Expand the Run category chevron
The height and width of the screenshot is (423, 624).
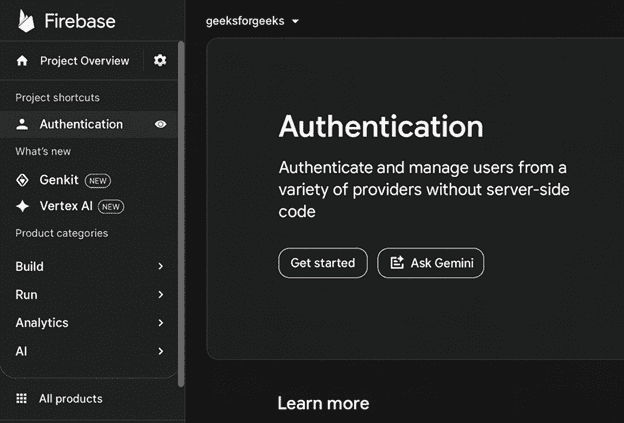pyautogui.click(x=160, y=294)
